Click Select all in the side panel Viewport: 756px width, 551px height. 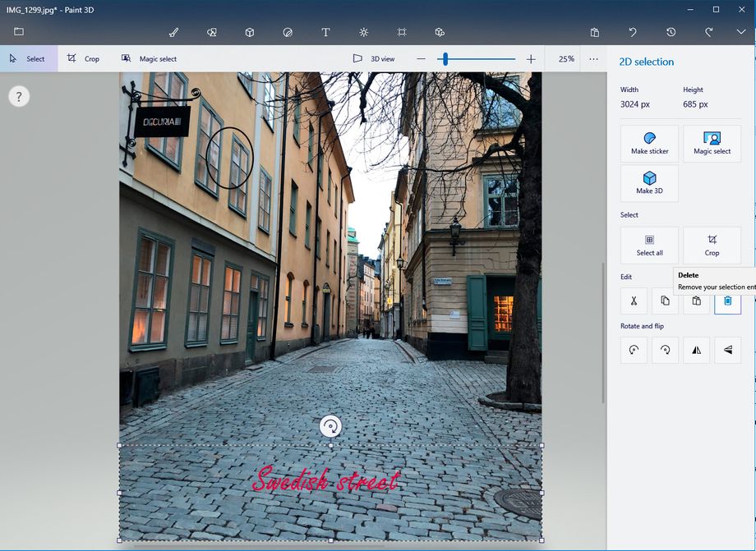648,245
